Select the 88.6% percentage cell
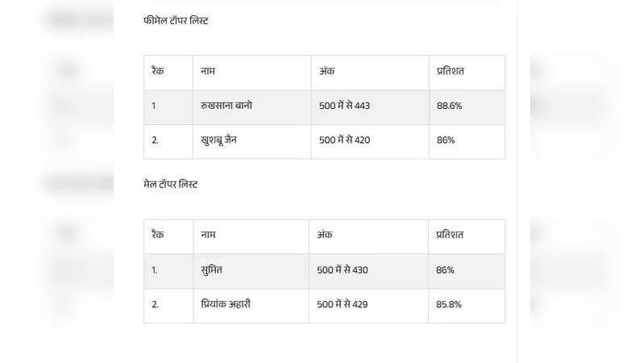Image resolution: width=644 pixels, height=363 pixels. tap(450, 106)
